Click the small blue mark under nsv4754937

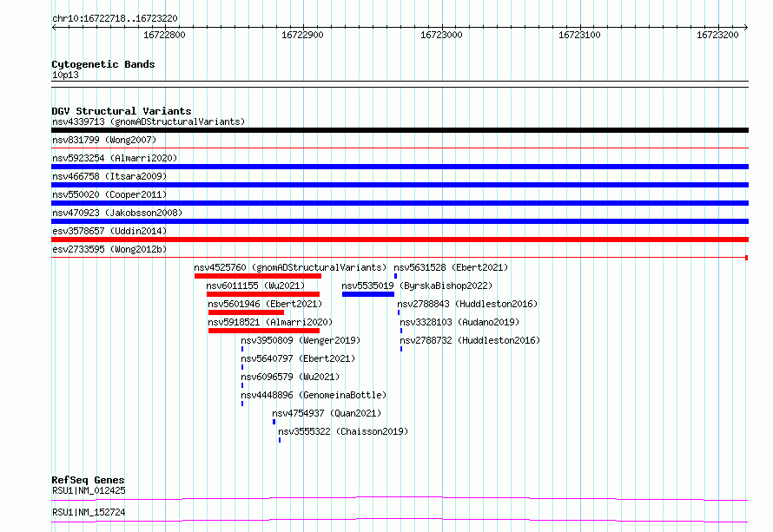pos(274,422)
